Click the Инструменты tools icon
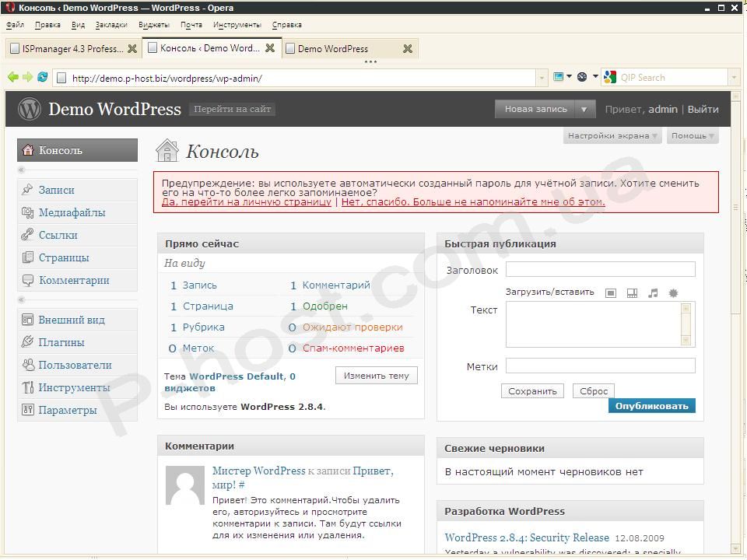 pos(28,387)
